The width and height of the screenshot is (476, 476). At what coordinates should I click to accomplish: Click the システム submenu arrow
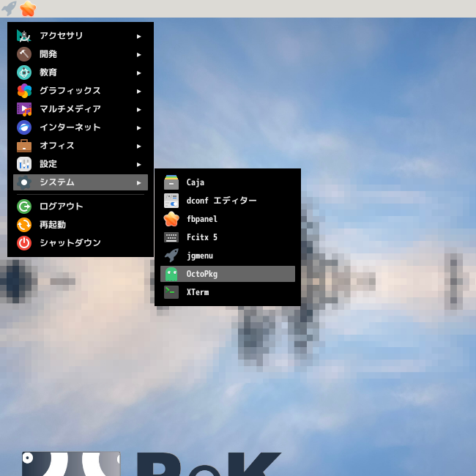pos(138,183)
